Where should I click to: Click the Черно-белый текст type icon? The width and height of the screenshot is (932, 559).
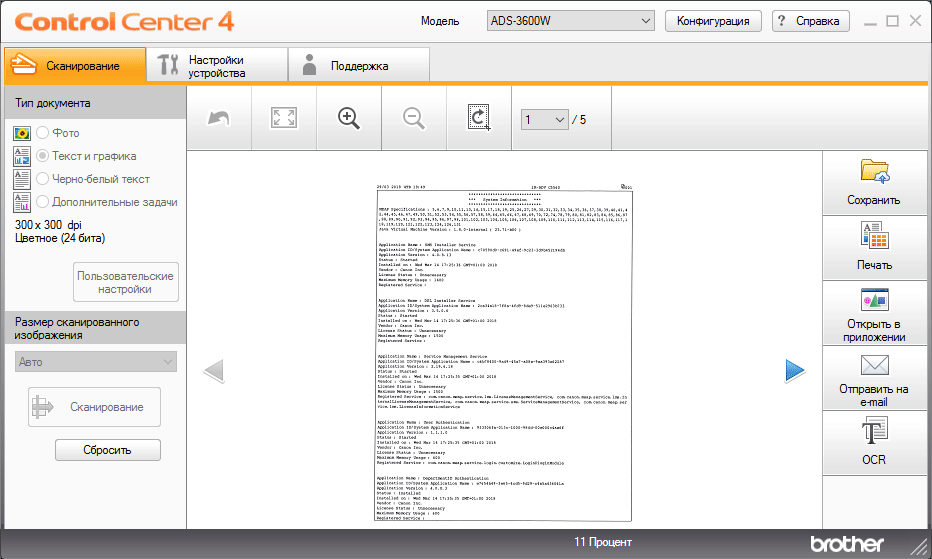(22, 179)
